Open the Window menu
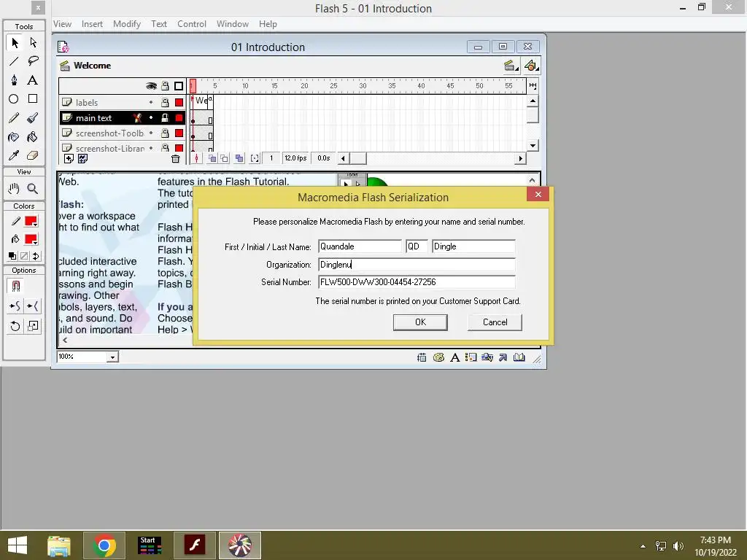Viewport: 747px width, 560px height. [x=233, y=24]
